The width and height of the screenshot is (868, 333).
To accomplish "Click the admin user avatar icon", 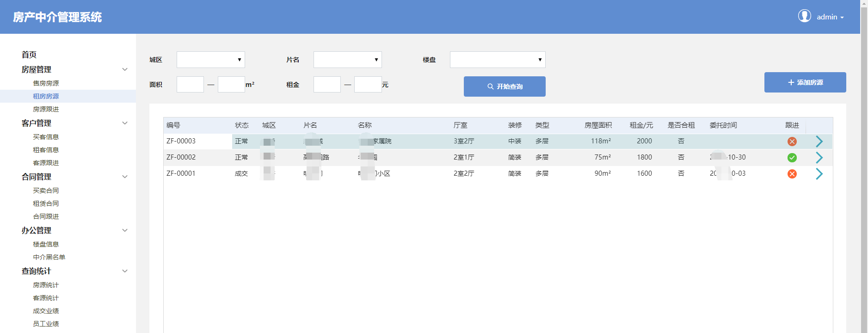I will coord(804,16).
